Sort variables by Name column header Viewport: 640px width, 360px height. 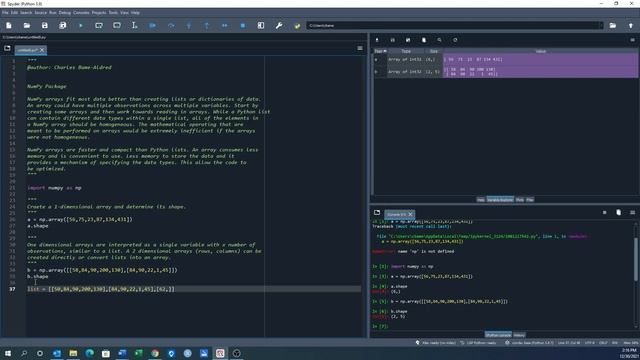pyautogui.click(x=380, y=51)
